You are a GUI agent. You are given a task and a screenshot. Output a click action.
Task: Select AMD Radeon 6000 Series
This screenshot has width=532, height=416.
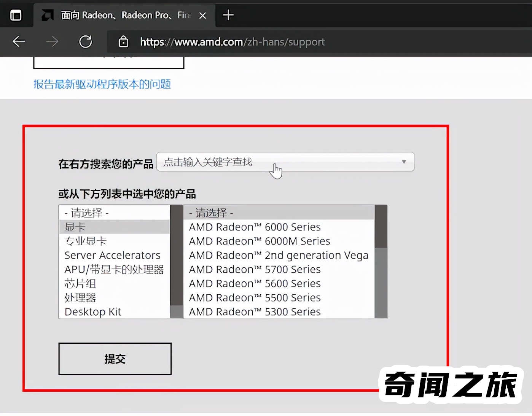279,227
